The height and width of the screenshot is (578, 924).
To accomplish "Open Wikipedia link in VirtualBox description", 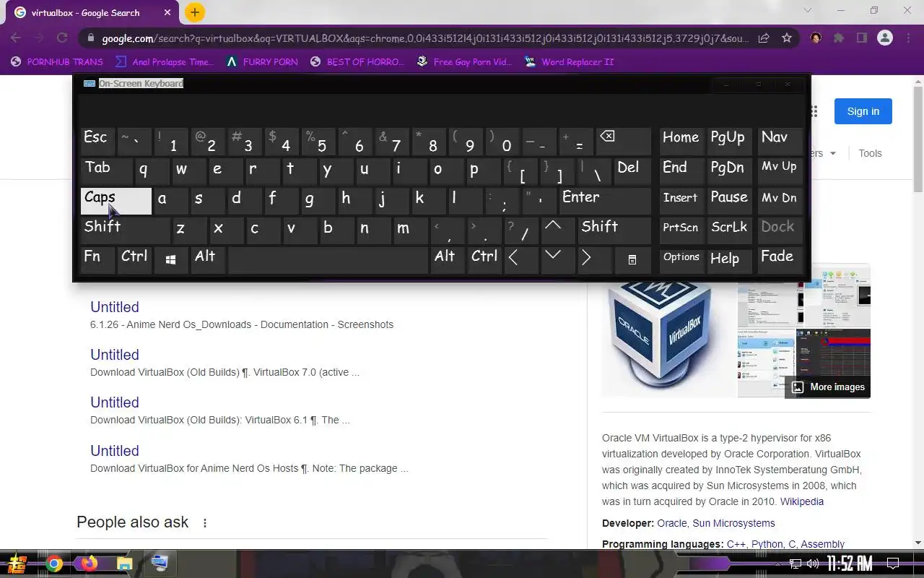I will tap(801, 501).
